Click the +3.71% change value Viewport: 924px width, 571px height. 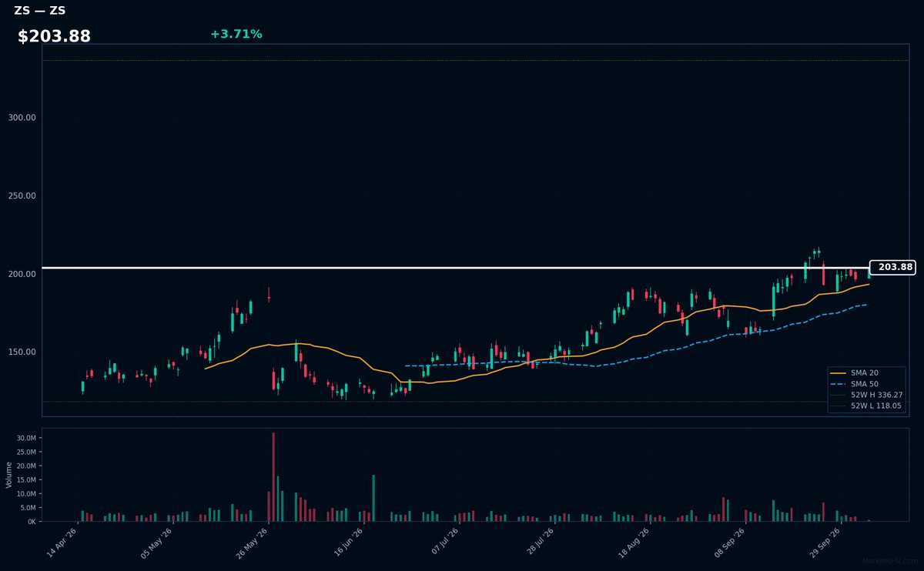236,34
